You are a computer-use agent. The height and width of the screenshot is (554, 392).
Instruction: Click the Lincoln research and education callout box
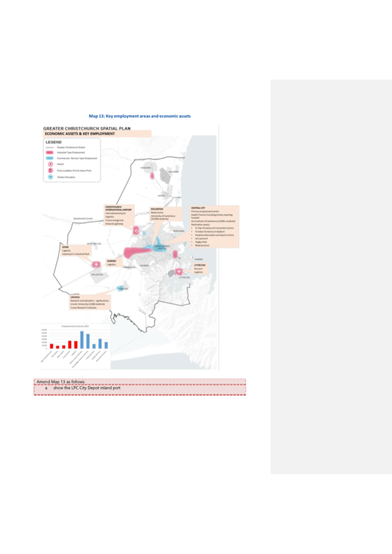tap(90, 303)
